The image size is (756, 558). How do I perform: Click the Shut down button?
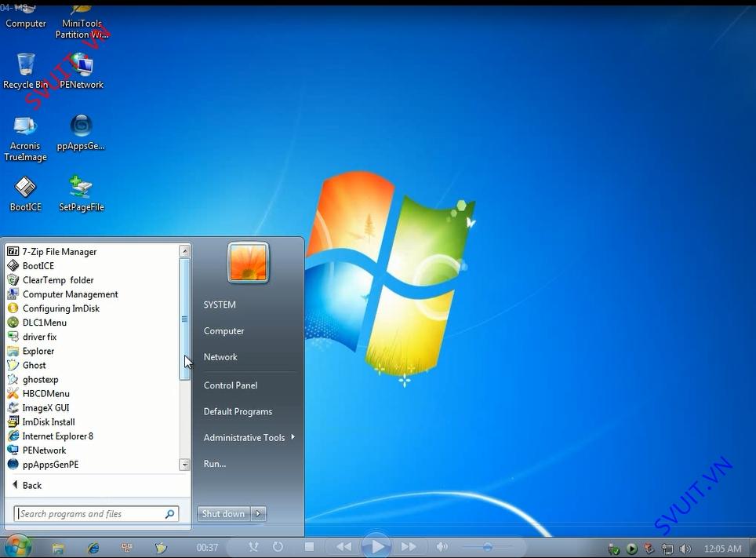pyautogui.click(x=224, y=513)
